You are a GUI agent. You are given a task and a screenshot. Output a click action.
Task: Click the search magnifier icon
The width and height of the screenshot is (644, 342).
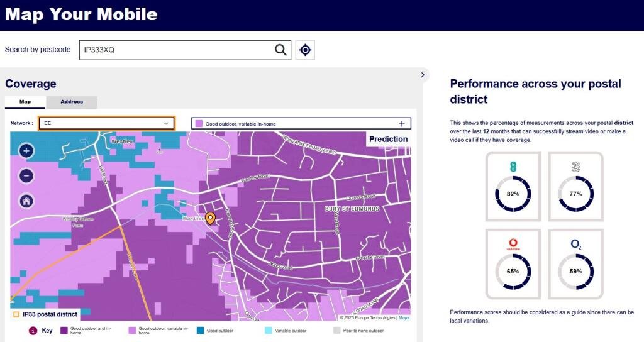click(280, 50)
